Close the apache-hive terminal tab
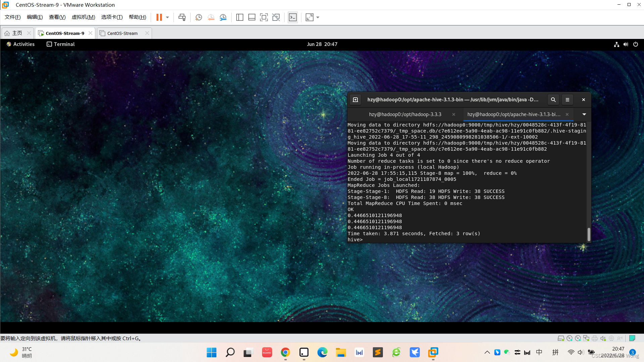 pyautogui.click(x=567, y=114)
